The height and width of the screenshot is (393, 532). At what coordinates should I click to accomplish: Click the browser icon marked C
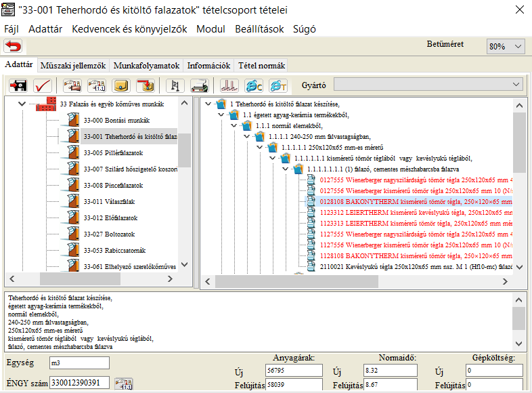tap(254, 85)
